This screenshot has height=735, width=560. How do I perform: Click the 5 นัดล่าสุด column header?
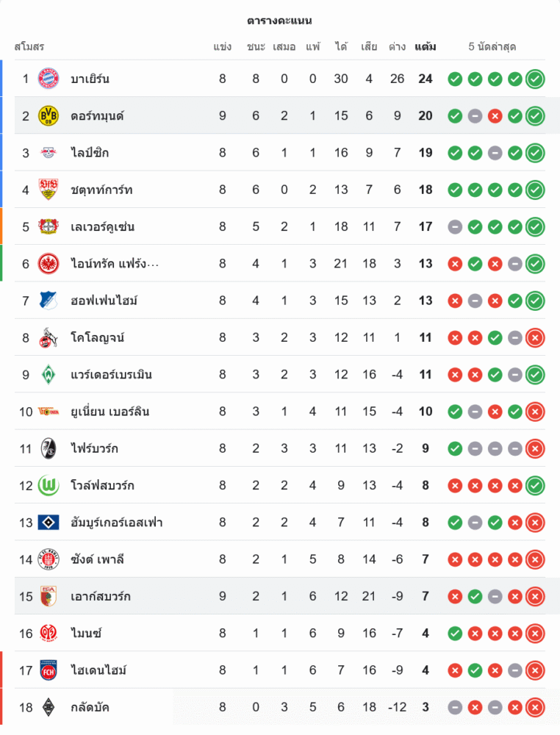pyautogui.click(x=492, y=47)
